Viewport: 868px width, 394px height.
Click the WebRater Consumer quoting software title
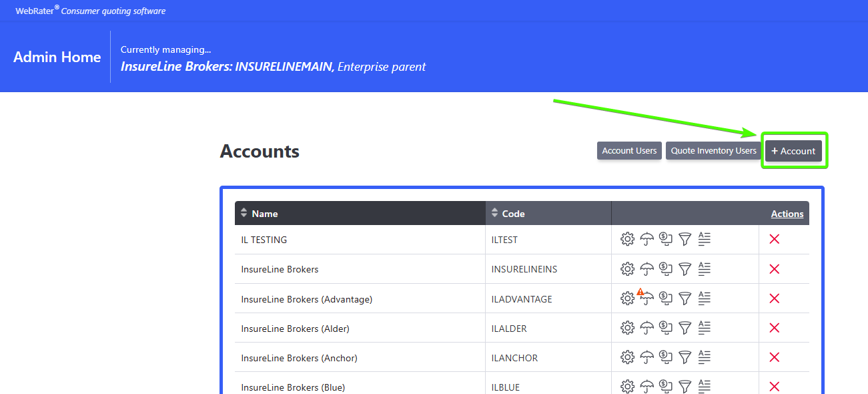click(x=91, y=11)
